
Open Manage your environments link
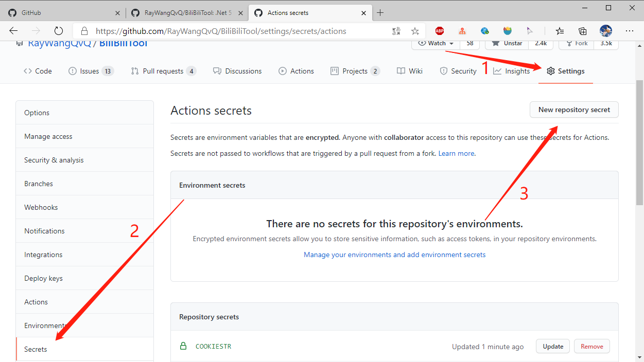[x=394, y=255]
